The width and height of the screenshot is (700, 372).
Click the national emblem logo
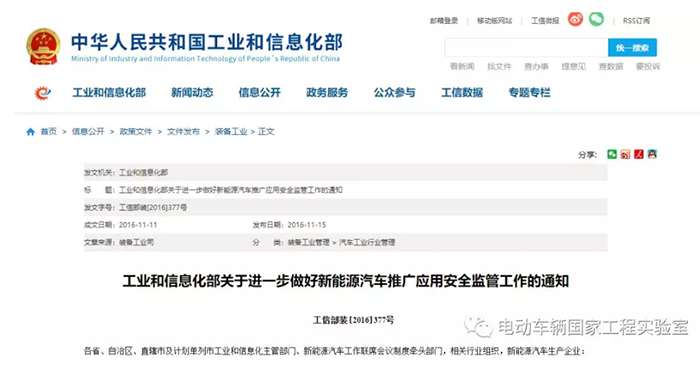pyautogui.click(x=43, y=47)
